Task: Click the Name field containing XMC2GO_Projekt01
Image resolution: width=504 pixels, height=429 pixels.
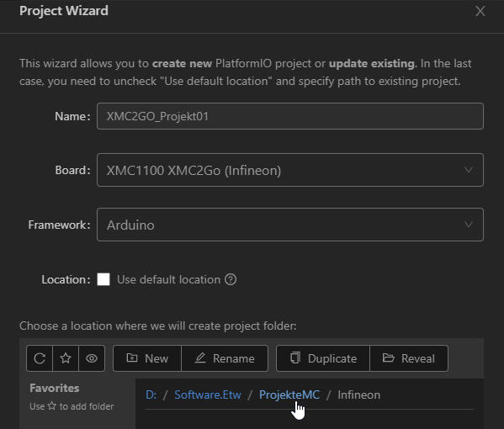Action: pyautogui.click(x=290, y=116)
